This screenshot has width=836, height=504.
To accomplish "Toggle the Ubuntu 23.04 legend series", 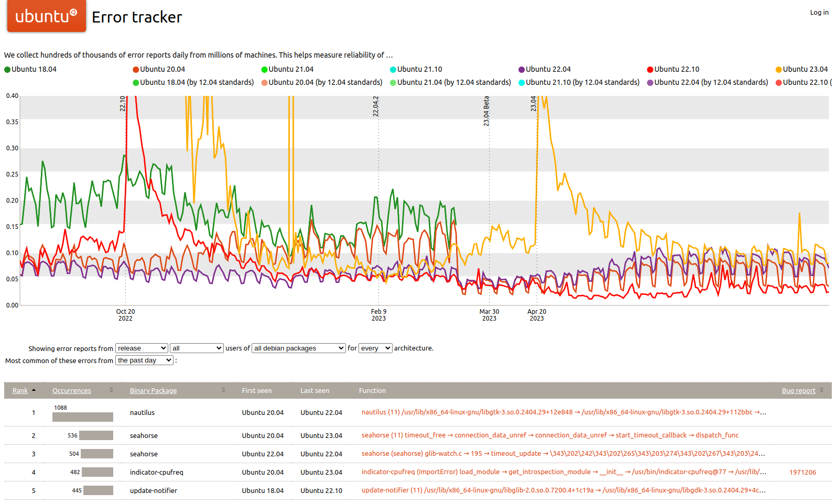I will (x=802, y=69).
